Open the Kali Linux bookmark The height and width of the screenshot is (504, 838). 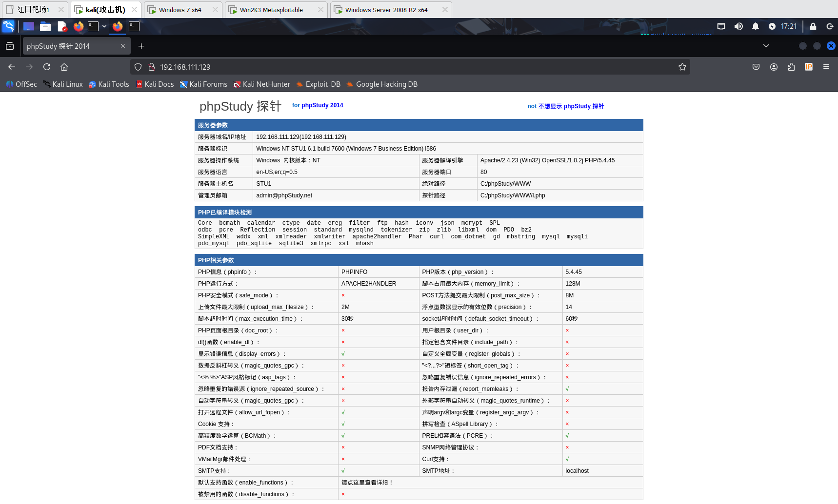click(x=63, y=84)
